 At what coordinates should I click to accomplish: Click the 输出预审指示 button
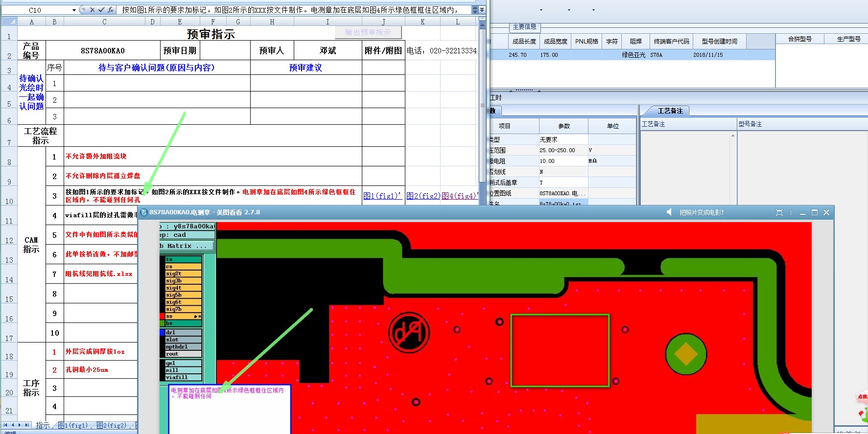368,32
